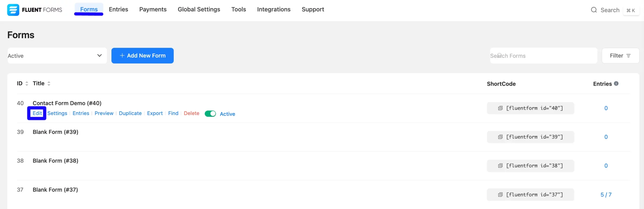The image size is (644, 209).
Task: Click the Active status label
Action: click(x=227, y=114)
